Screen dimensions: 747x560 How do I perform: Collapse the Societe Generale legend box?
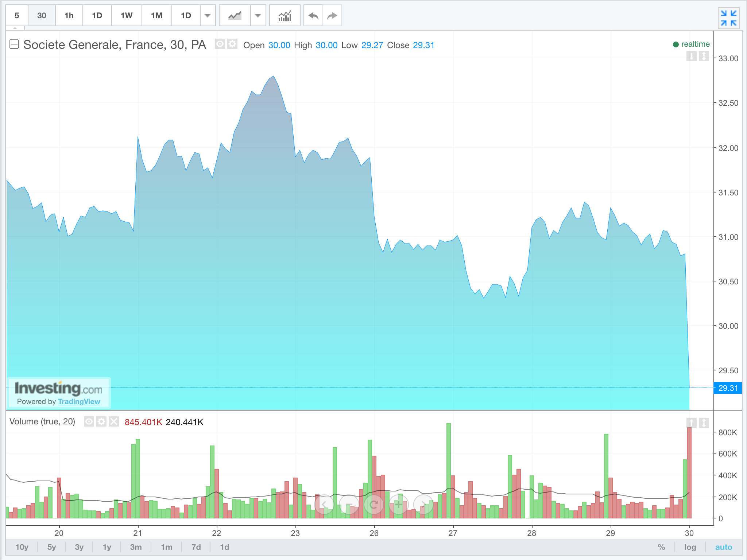coord(14,44)
